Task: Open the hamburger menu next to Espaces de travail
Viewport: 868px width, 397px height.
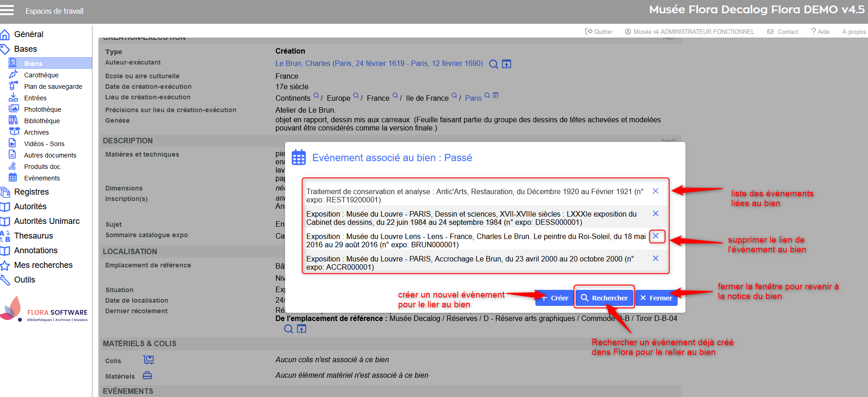Action: point(7,10)
